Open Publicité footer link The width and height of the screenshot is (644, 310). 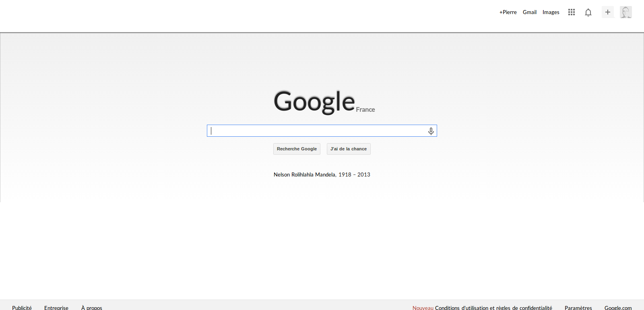(x=22, y=308)
